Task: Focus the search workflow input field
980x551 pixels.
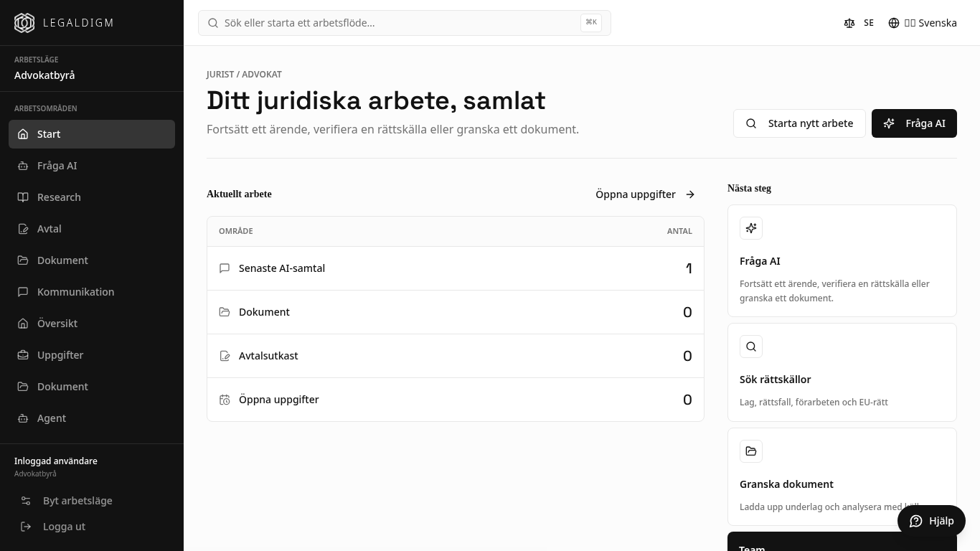Action: click(x=405, y=23)
